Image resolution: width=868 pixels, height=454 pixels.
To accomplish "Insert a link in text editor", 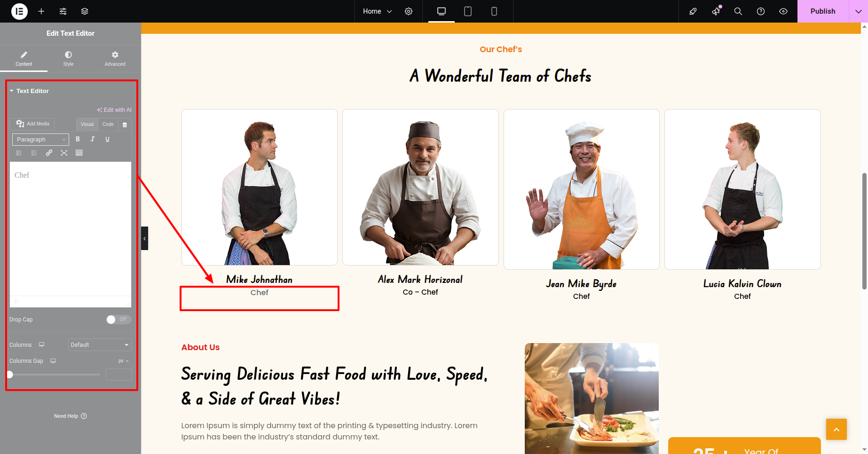I will point(49,153).
